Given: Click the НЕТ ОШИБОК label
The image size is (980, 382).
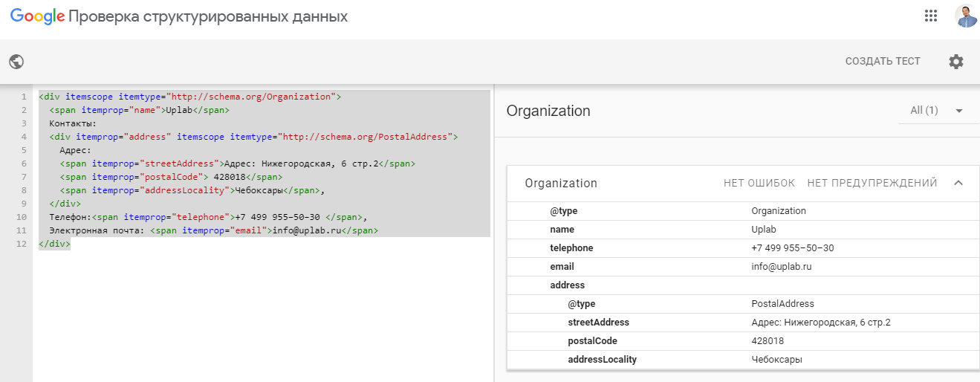Looking at the screenshot, I should coord(759,183).
